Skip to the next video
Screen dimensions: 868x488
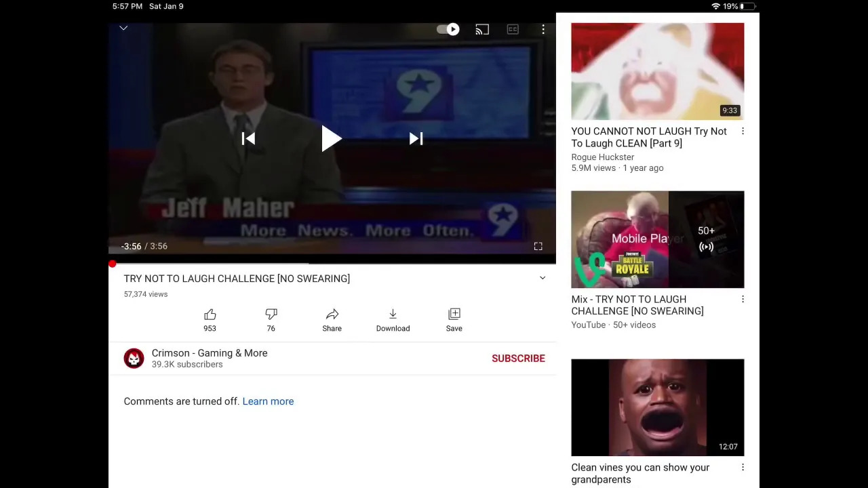tap(416, 138)
